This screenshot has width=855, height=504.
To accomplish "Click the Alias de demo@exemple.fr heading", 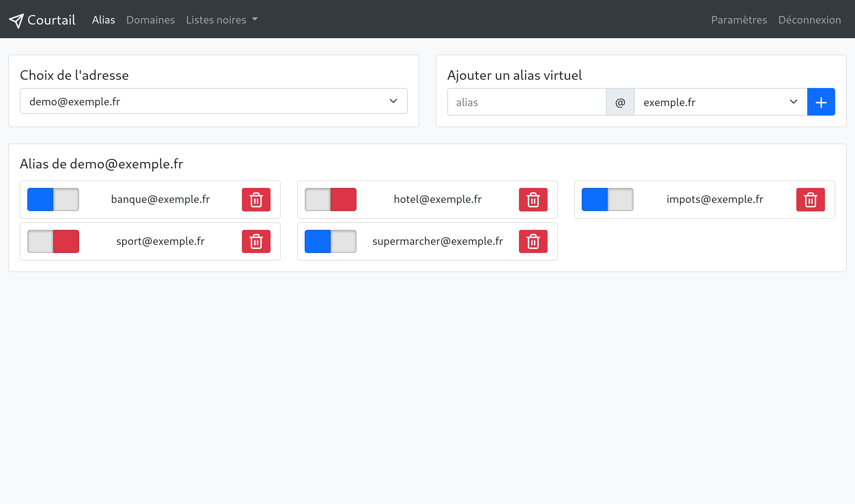I will tap(101, 164).
